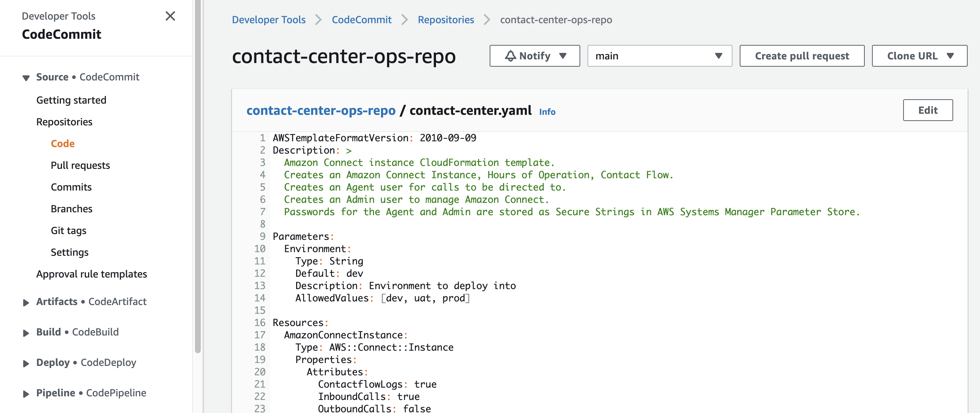Open the Notify dropdown arrow
The height and width of the screenshot is (413, 980).
(x=562, y=56)
